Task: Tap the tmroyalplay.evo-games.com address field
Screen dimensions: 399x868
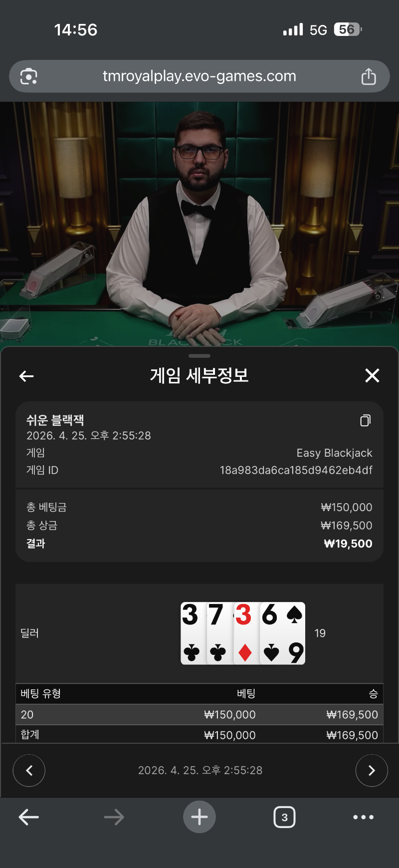Action: point(199,76)
